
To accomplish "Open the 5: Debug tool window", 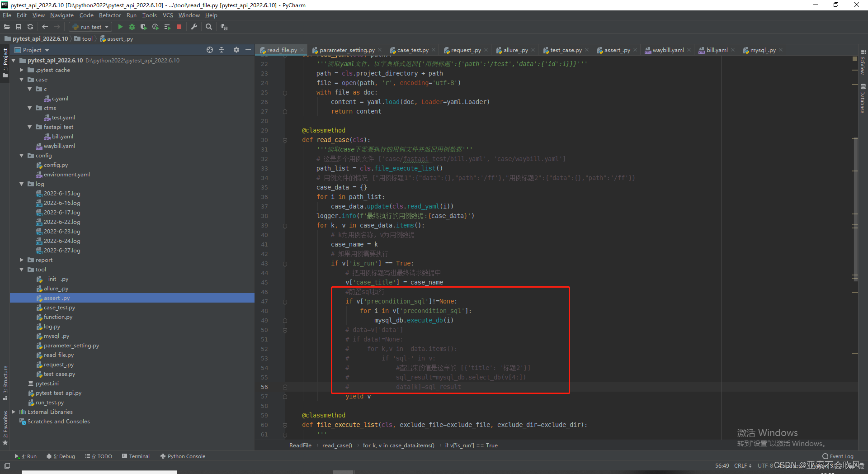I will coord(61,456).
